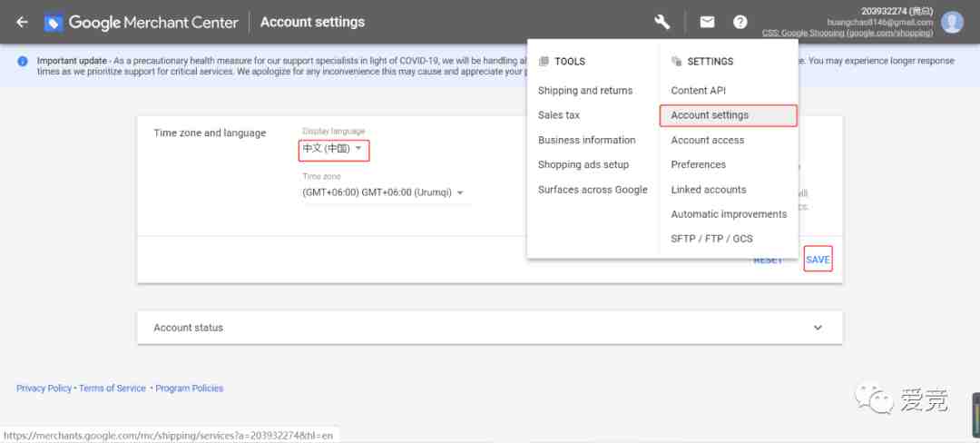This screenshot has height=443, width=980.
Task: Open Surfaces across Google menu item
Action: pyautogui.click(x=593, y=190)
